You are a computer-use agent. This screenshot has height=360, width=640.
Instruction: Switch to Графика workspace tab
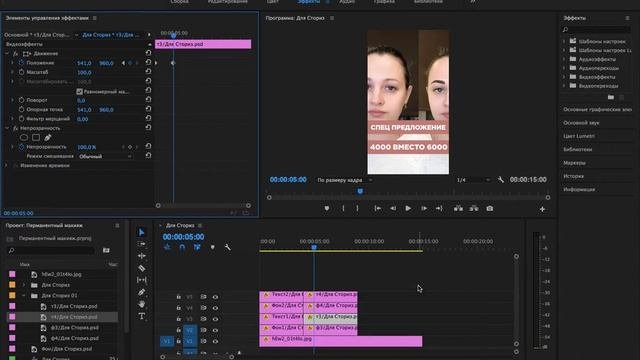[384, 2]
